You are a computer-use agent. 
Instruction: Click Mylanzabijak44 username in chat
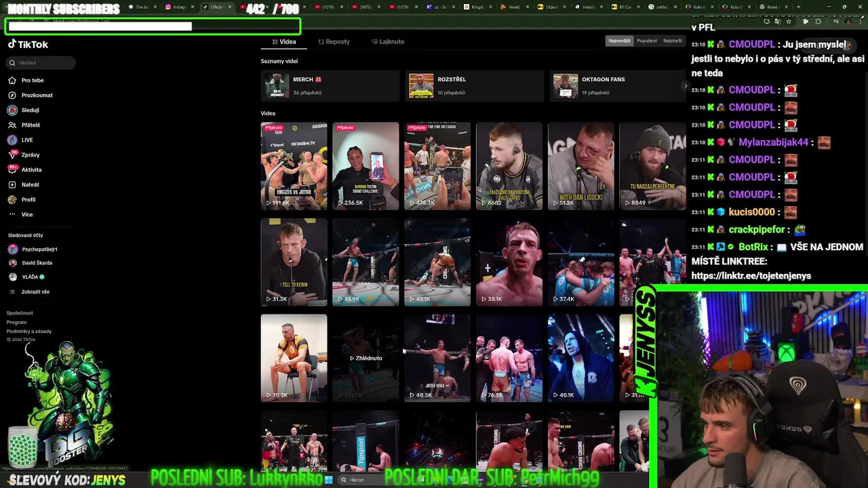[x=773, y=142]
